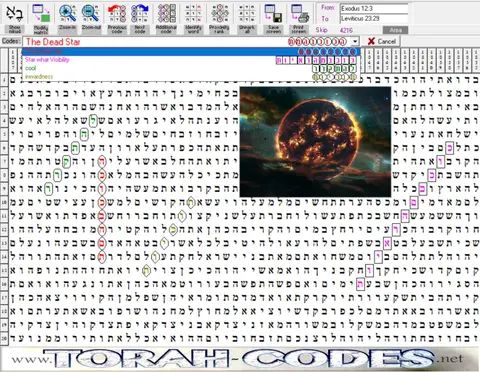Click the Unmark all icon
480x372 pixels.
[247, 13]
